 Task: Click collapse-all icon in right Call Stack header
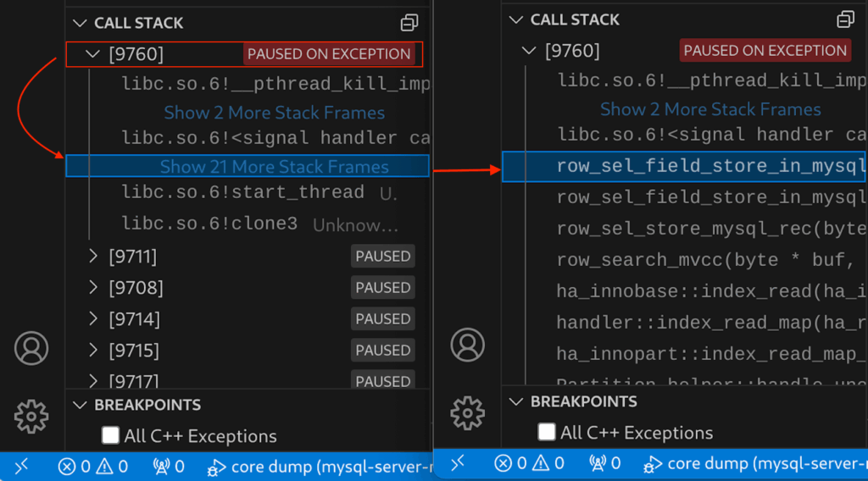[x=845, y=19]
